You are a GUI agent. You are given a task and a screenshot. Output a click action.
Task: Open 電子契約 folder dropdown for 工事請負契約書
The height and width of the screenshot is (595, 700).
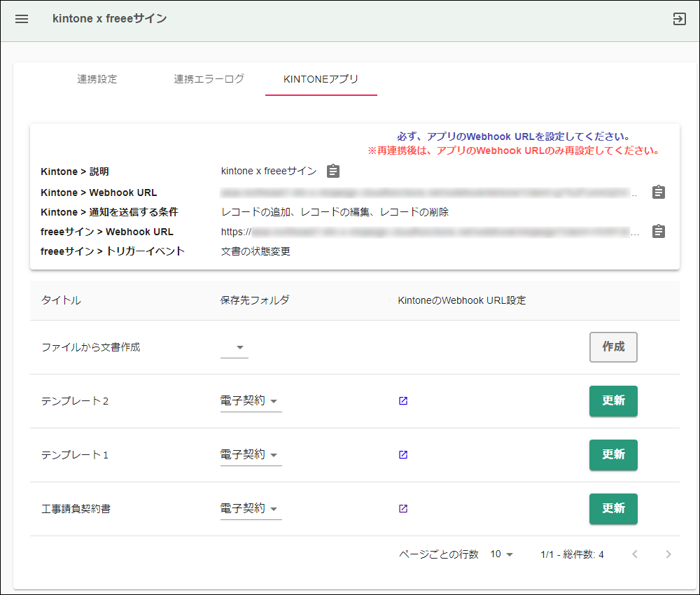[x=251, y=508]
